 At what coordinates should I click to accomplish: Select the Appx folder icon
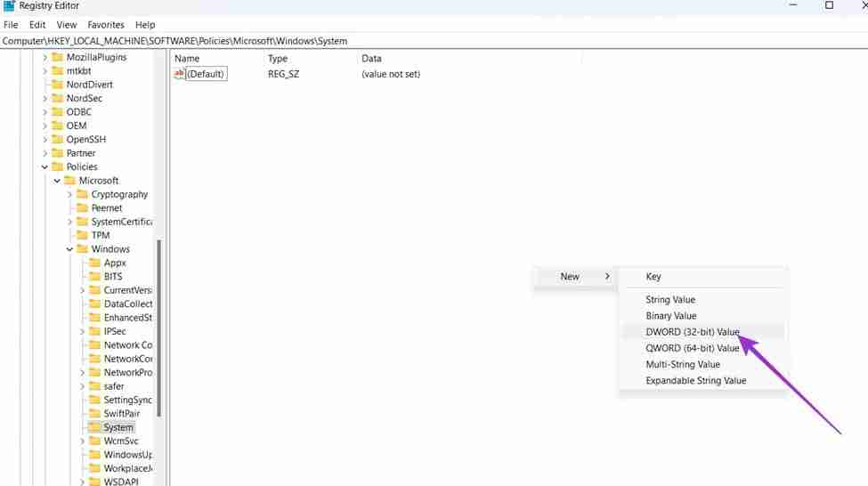pyautogui.click(x=94, y=263)
